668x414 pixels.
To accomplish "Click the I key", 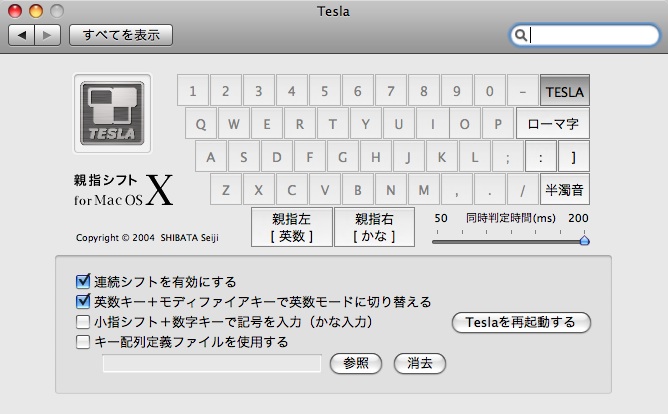I will (x=432, y=124).
